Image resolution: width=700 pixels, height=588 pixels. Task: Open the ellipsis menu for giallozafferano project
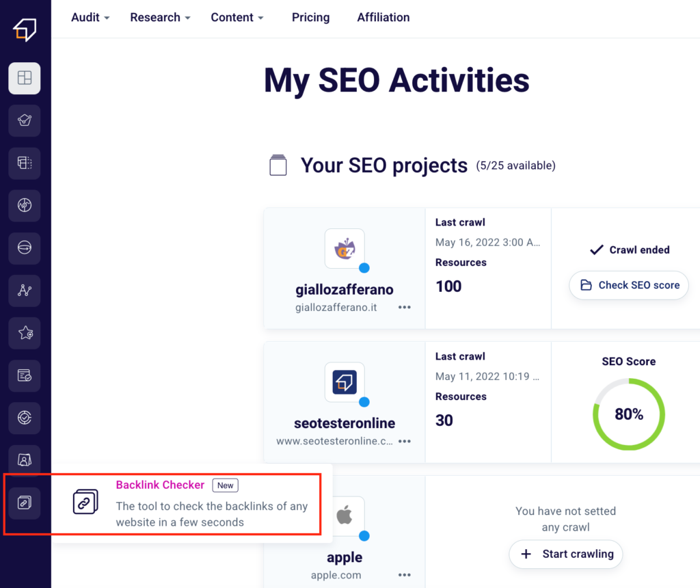[404, 308]
